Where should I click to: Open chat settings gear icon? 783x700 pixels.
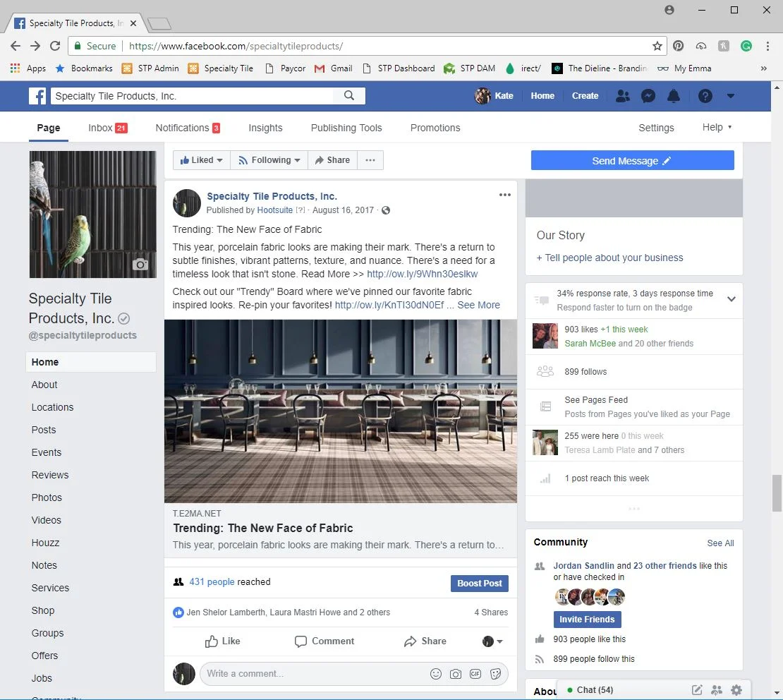pyautogui.click(x=736, y=690)
